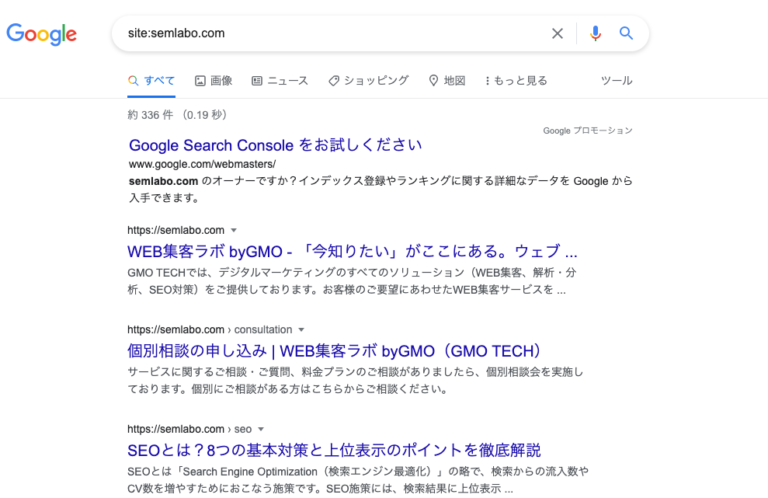The height and width of the screenshot is (498, 768).
Task: Open the Google Search Console をお試しください link
Action: [x=275, y=145]
